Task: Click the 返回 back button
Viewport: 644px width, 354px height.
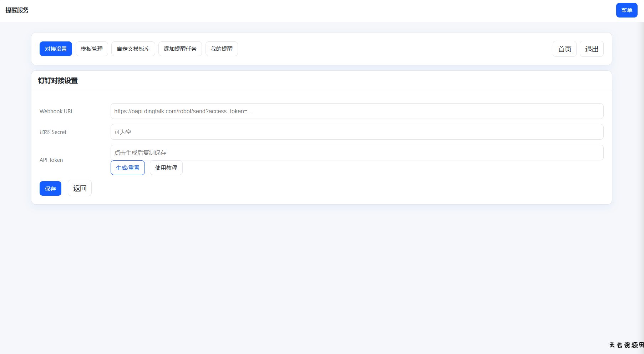Action: tap(80, 188)
